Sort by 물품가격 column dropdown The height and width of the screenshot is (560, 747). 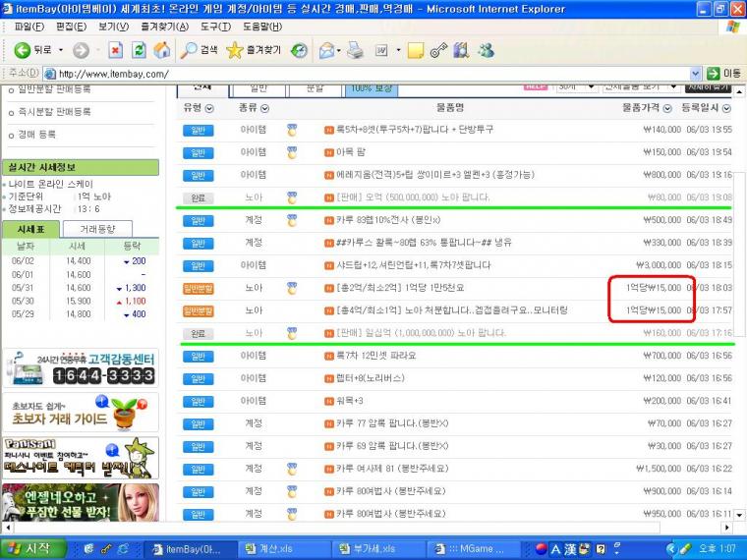(667, 109)
